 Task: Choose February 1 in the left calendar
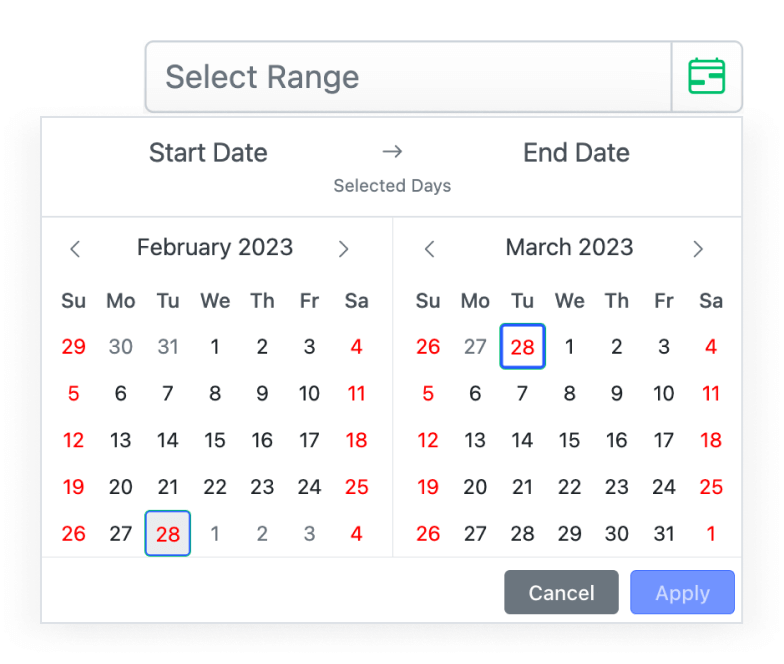coord(215,347)
